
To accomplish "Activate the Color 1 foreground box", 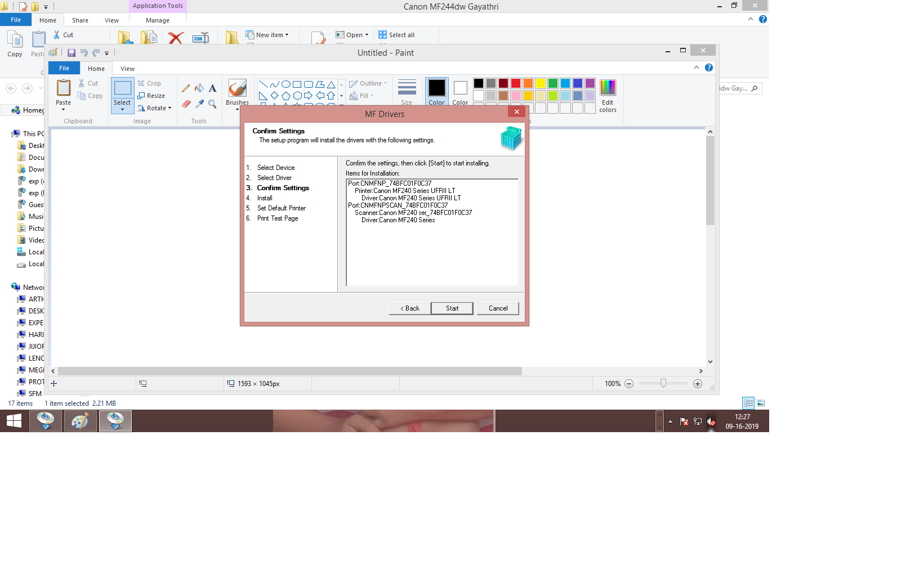I will [436, 92].
